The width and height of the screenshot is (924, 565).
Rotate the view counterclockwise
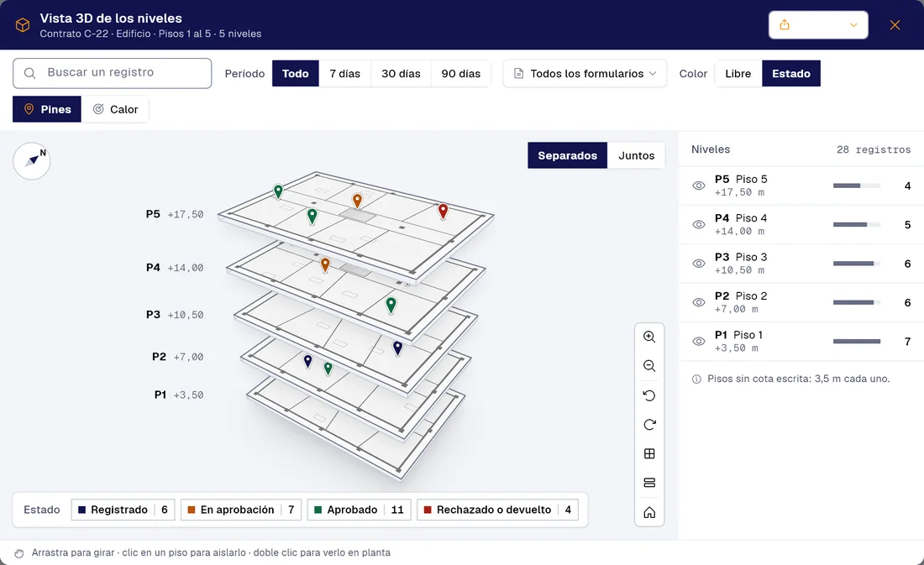649,395
